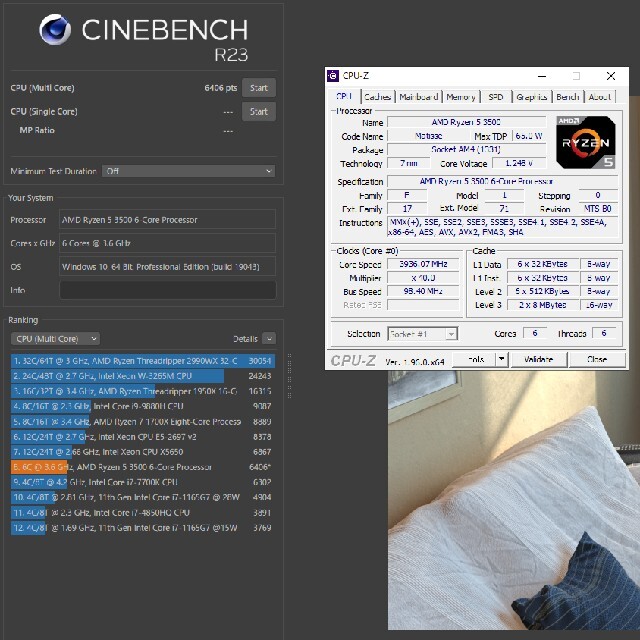Viewport: 640px width, 640px height.
Task: Click the panel resize grip beside ranking list
Action: 289,376
